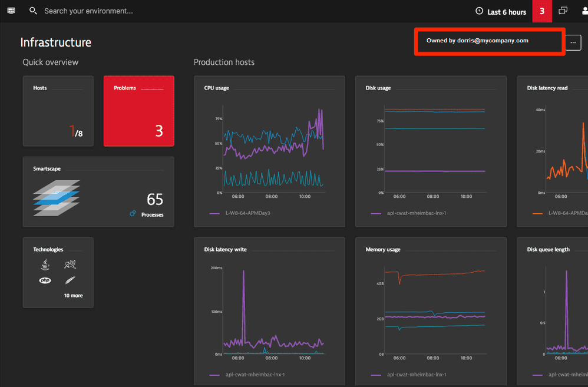The width and height of the screenshot is (588, 387).
Task: Click the Quick overview section heading
Action: click(x=51, y=62)
